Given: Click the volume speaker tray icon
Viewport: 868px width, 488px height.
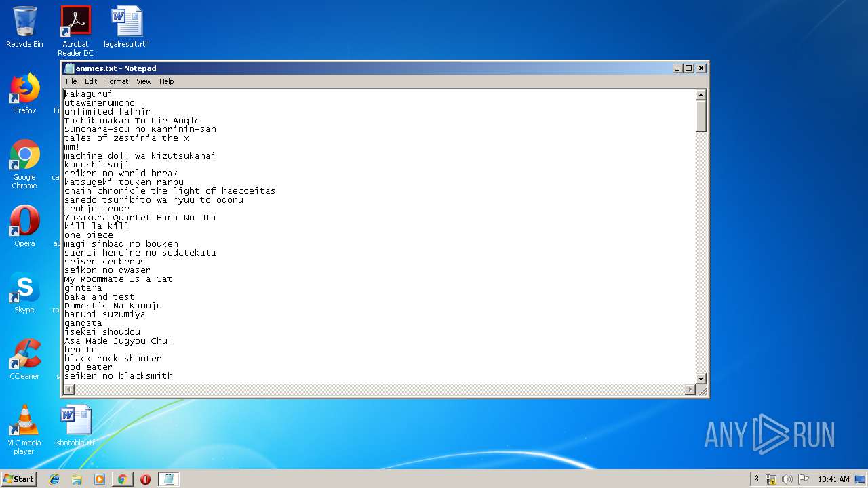Looking at the screenshot, I should [787, 479].
